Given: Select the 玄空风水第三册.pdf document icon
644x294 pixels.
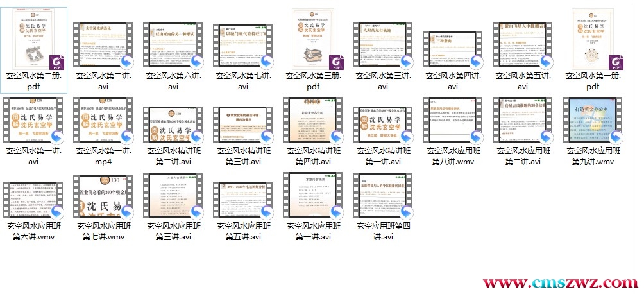Looking at the screenshot, I should click(x=313, y=40).
